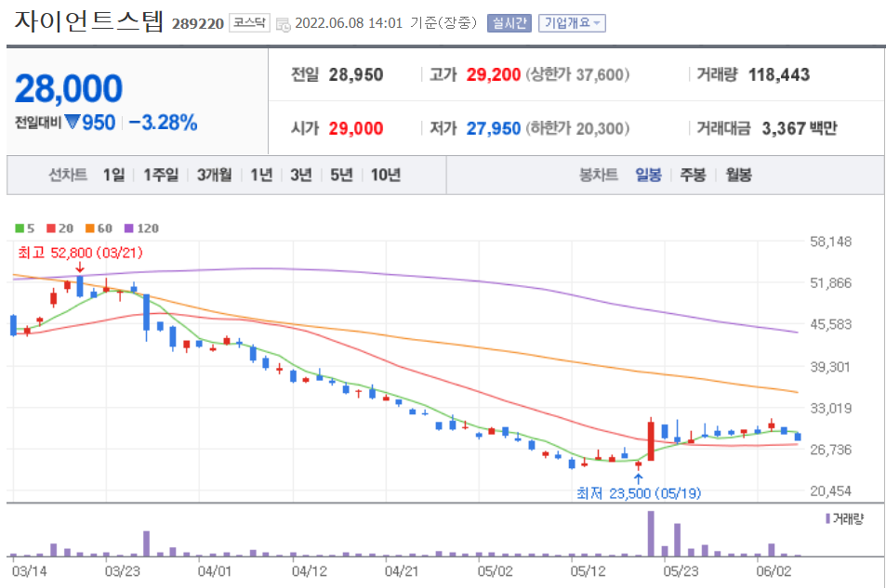Select the 1주일 line chart tab
The height and width of the screenshot is (588, 886).
[161, 176]
